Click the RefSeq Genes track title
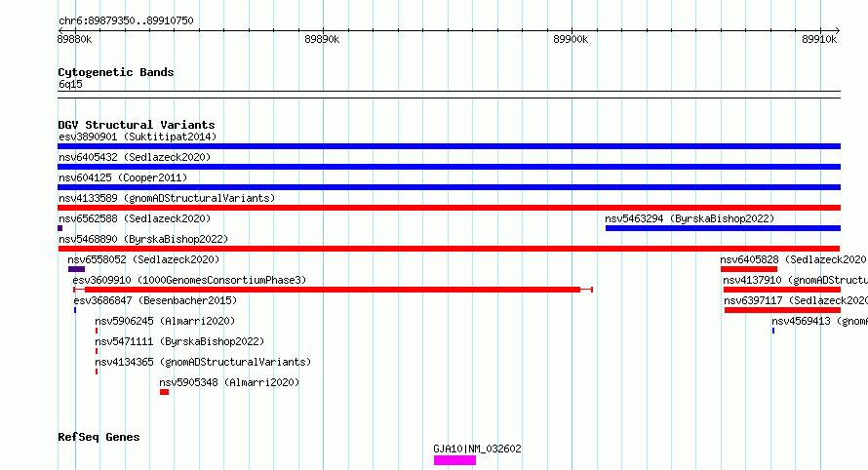 click(99, 438)
